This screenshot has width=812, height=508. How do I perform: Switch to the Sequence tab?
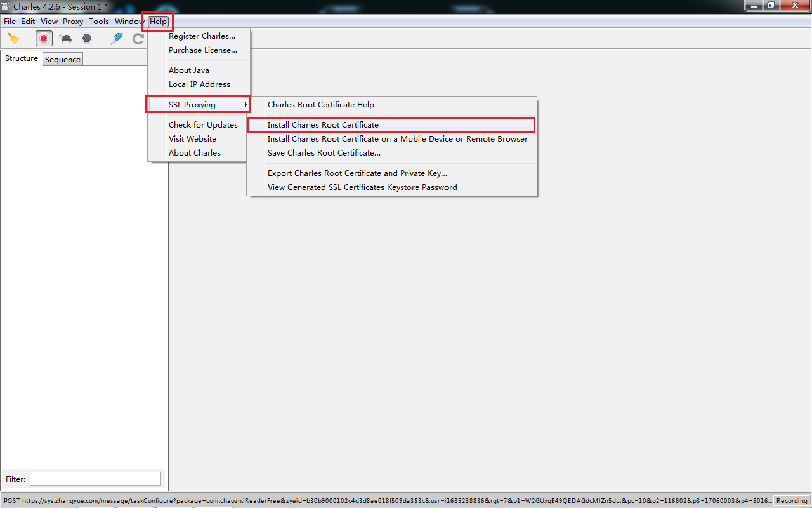pyautogui.click(x=63, y=60)
